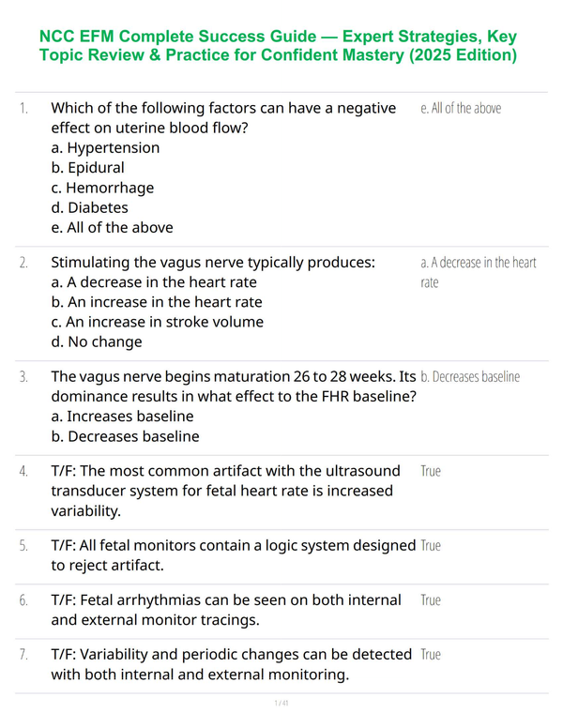Click option e. All of the above
This screenshot has width=563, height=728.
(112, 227)
